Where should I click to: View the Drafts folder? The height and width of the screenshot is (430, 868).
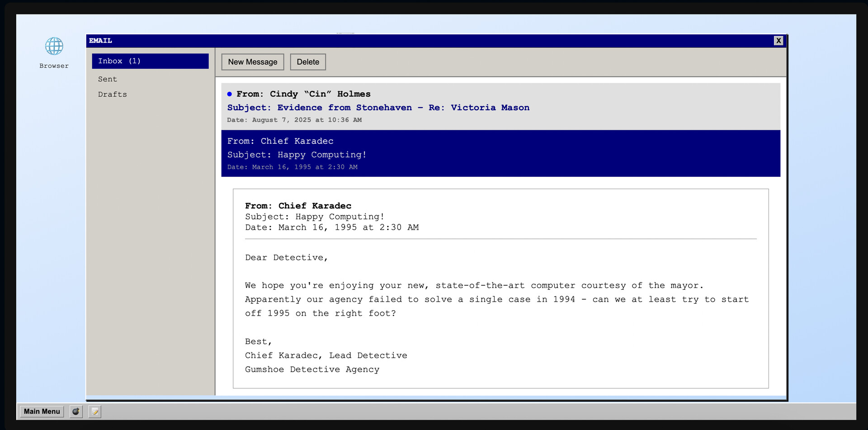click(113, 94)
